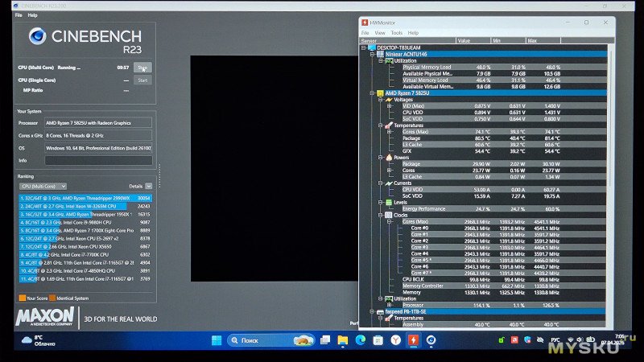This screenshot has height=362, width=644.
Task: Click the HWMonitor lightning icon in taskbar
Action: pos(413,340)
